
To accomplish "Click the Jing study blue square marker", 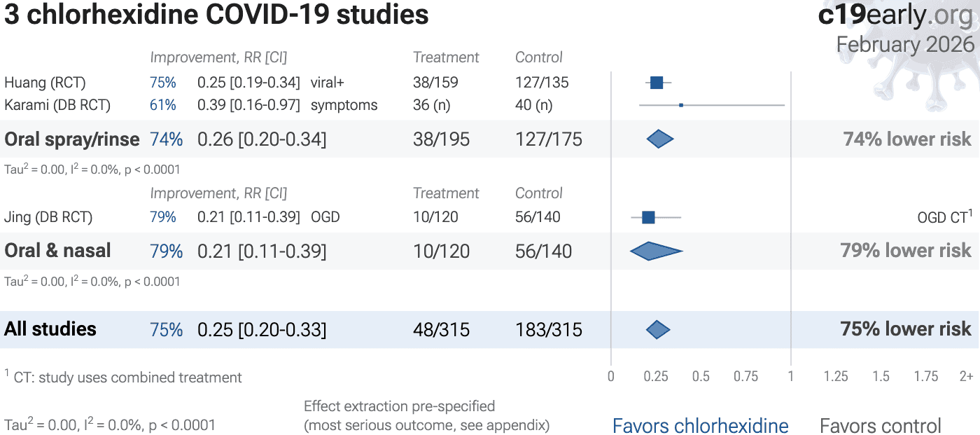I will tap(648, 217).
